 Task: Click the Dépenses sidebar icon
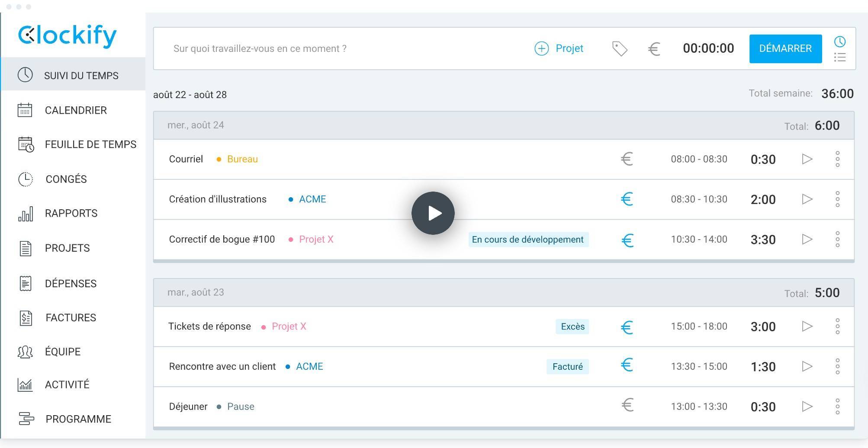point(25,283)
